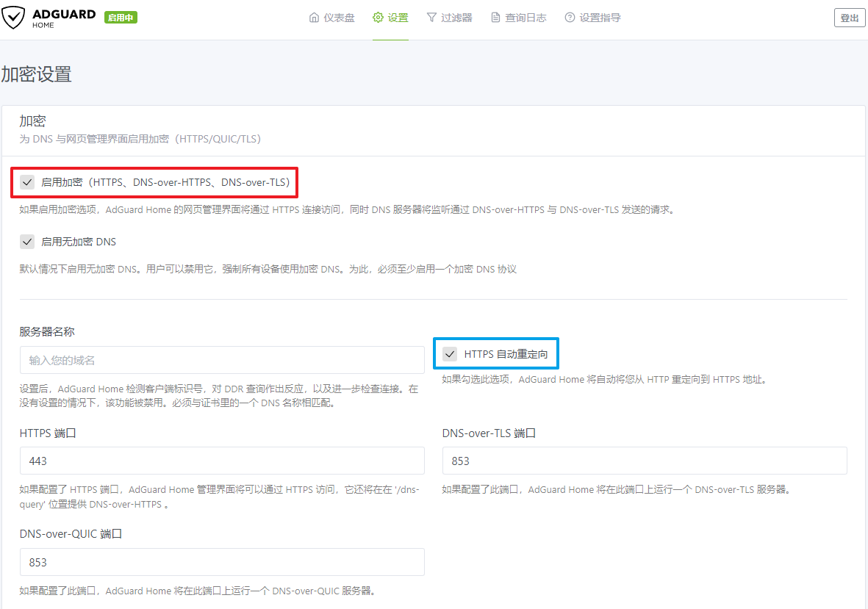
Task: Toggle the 启用加密 encryption checkbox
Action: [27, 182]
